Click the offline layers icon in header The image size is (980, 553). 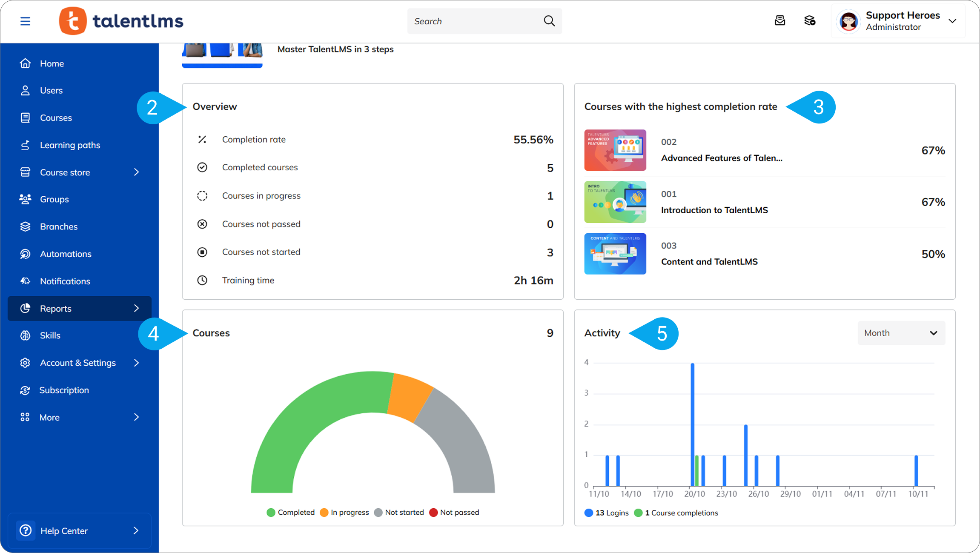click(809, 20)
